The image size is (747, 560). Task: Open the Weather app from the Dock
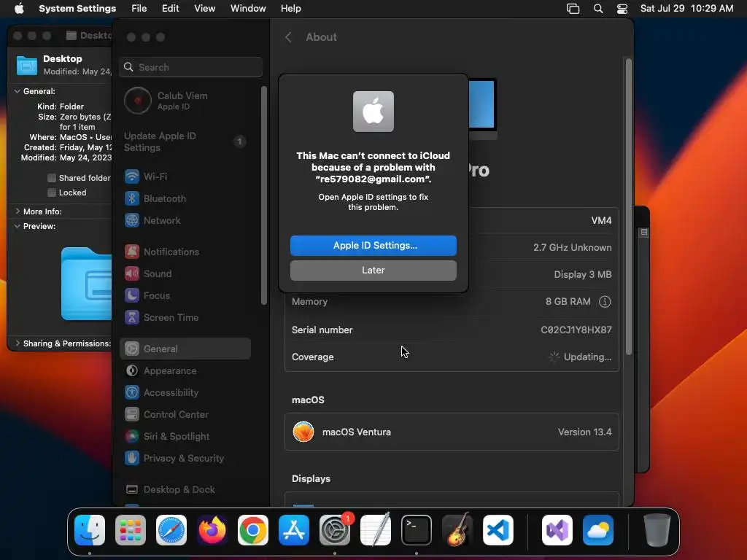(x=598, y=530)
